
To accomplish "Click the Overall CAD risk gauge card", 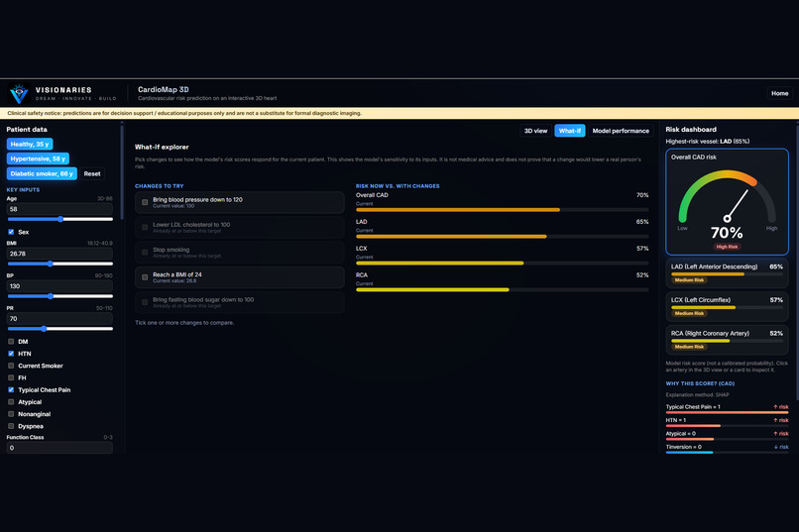I will (727, 202).
